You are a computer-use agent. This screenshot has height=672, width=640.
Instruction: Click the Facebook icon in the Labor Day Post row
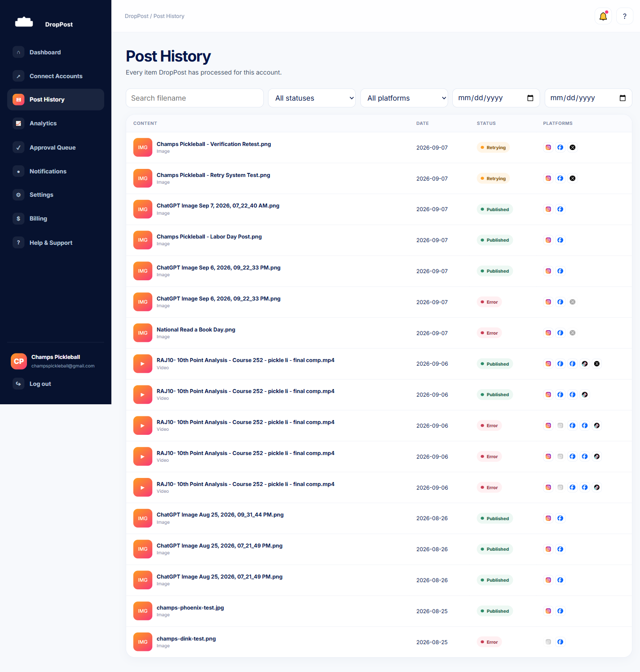click(560, 240)
